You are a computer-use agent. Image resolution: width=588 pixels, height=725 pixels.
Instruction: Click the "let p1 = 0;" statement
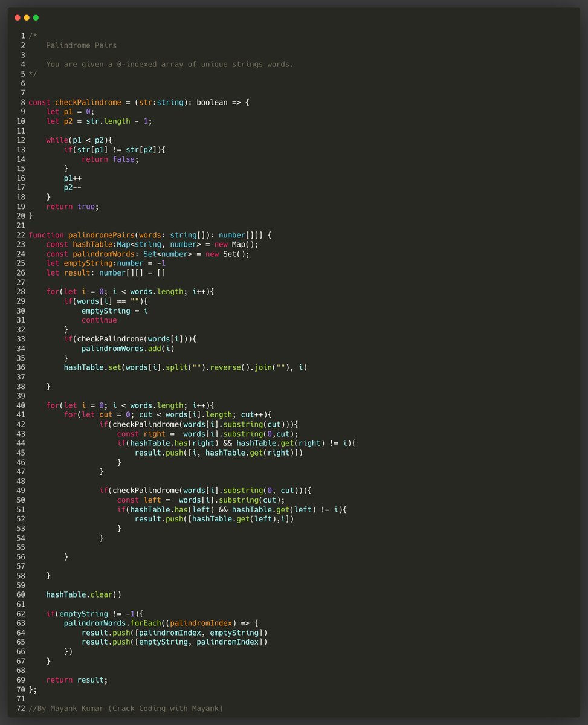pos(70,112)
